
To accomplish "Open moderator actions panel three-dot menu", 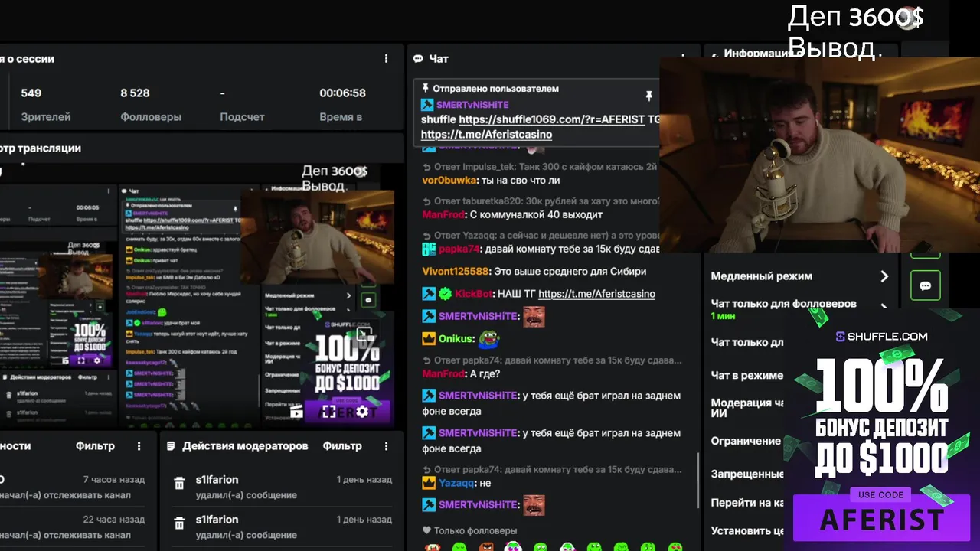I will [x=386, y=446].
